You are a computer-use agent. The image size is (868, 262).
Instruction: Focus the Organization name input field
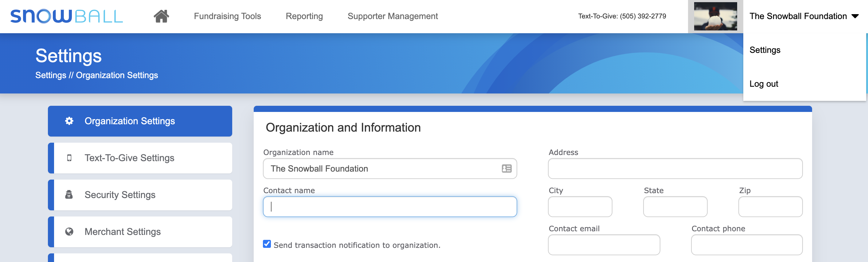pos(390,169)
